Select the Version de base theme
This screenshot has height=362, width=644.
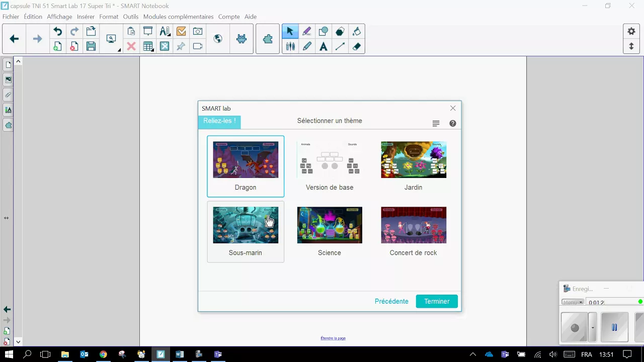coord(330,166)
